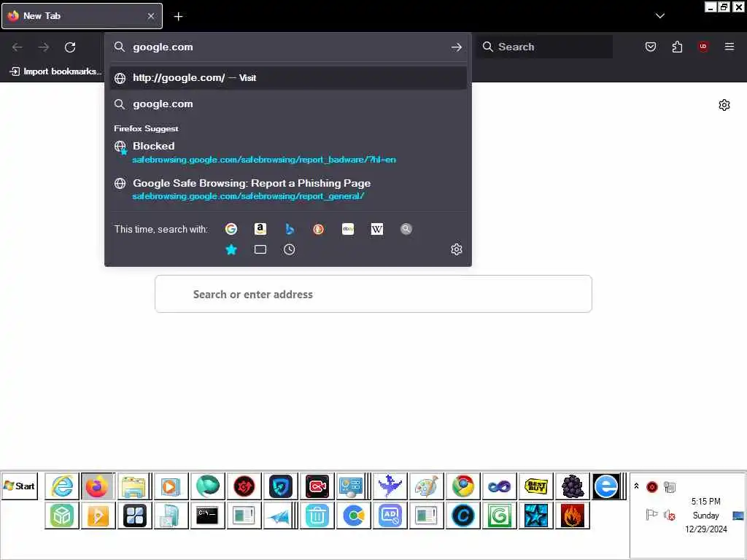Open Report a Phishing Page suggestion

point(288,190)
